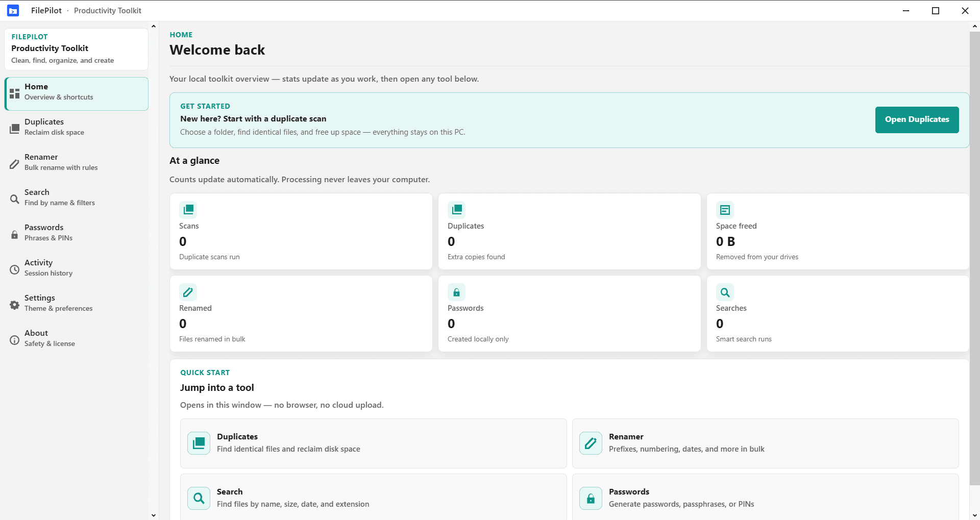This screenshot has width=980, height=520.
Task: Click the Duplicates stack icon in sidebar
Action: point(15,129)
